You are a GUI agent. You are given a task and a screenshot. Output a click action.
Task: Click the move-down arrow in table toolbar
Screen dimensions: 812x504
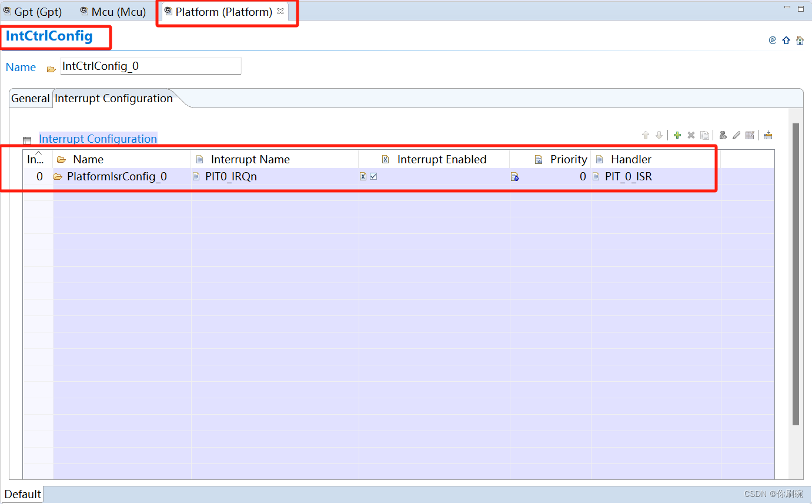tap(659, 135)
